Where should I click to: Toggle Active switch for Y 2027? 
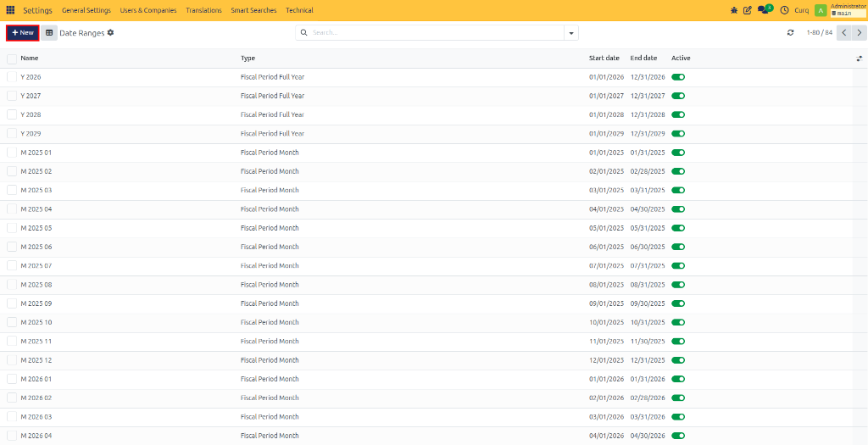pos(678,96)
